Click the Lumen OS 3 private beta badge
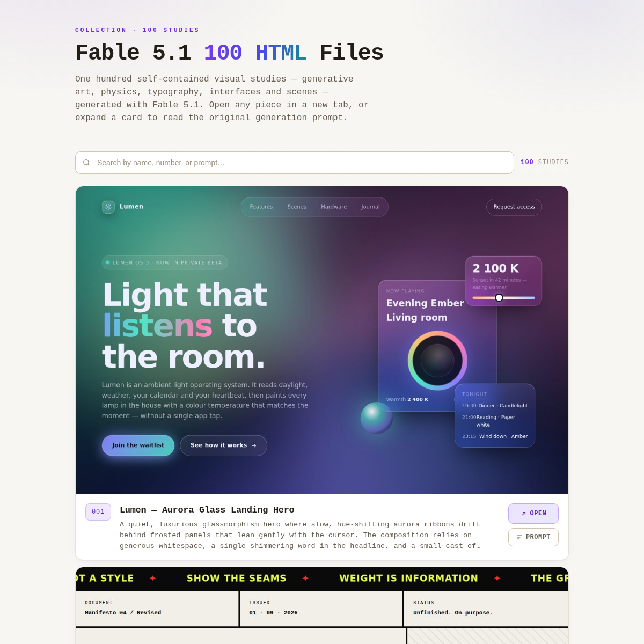The image size is (644, 644). (x=165, y=262)
